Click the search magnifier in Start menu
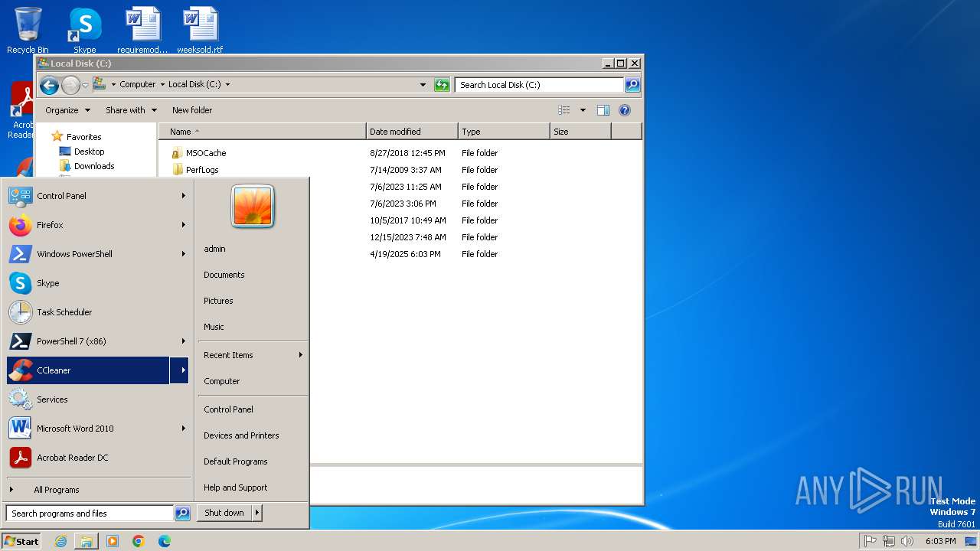 (182, 514)
